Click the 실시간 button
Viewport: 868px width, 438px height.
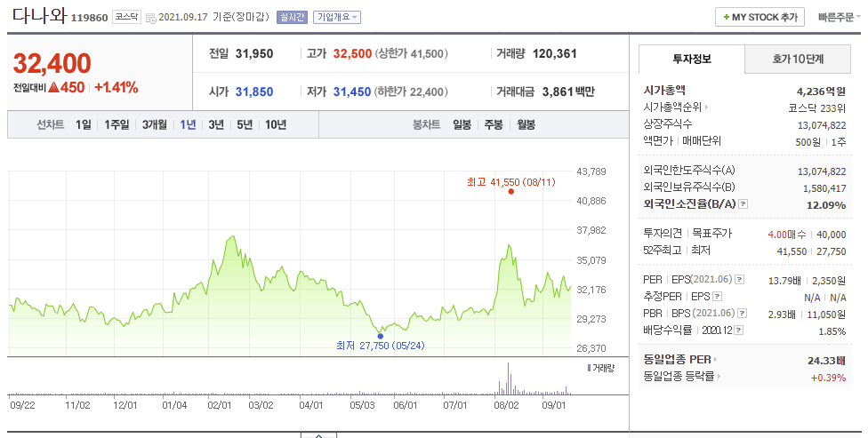coord(292,17)
